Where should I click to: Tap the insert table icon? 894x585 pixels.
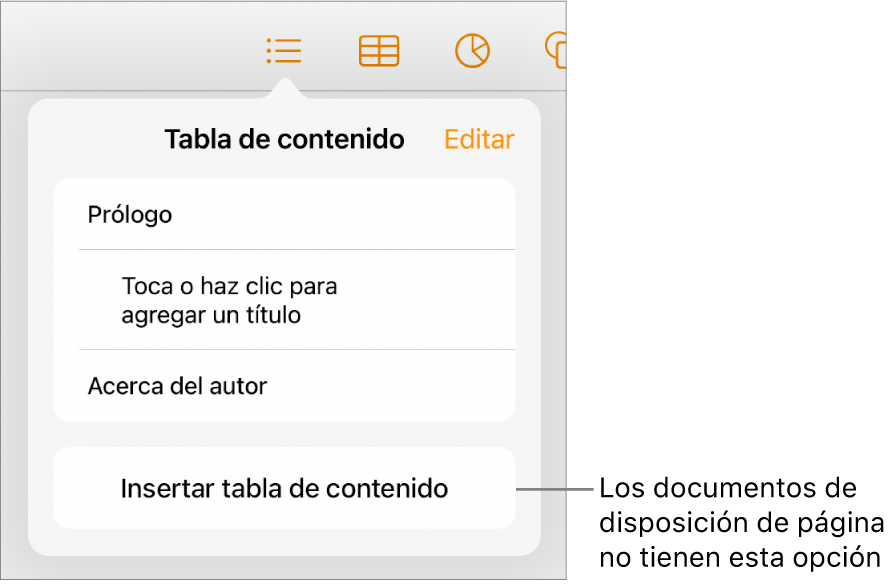[x=379, y=51]
